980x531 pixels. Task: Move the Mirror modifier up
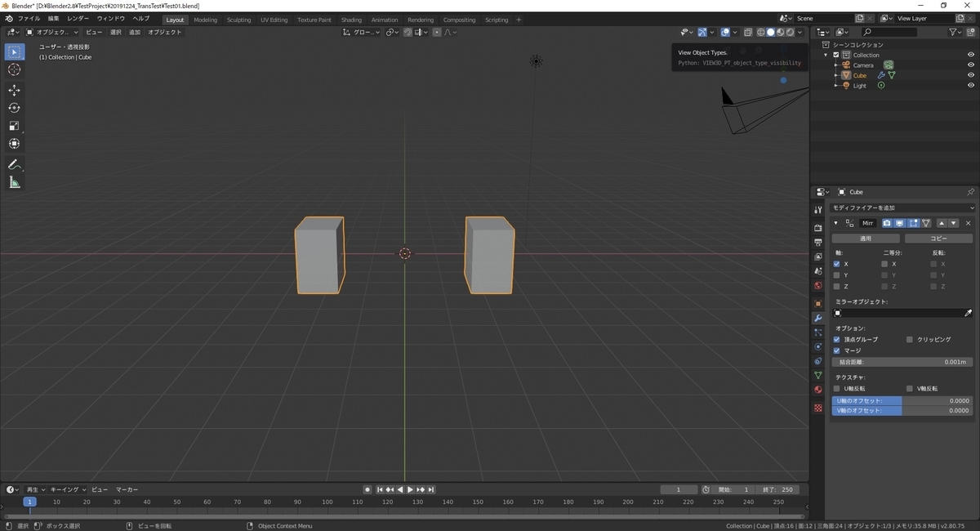pyautogui.click(x=942, y=223)
